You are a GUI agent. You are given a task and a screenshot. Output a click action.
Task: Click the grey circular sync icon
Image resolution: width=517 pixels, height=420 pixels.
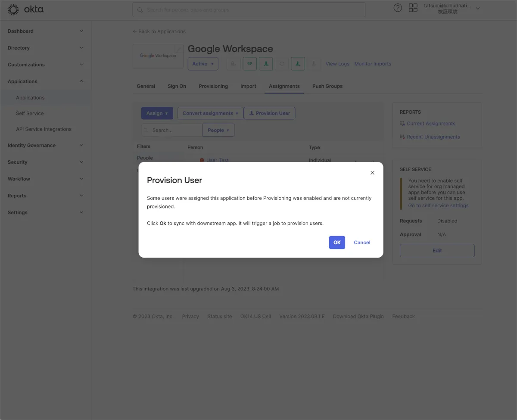(282, 64)
